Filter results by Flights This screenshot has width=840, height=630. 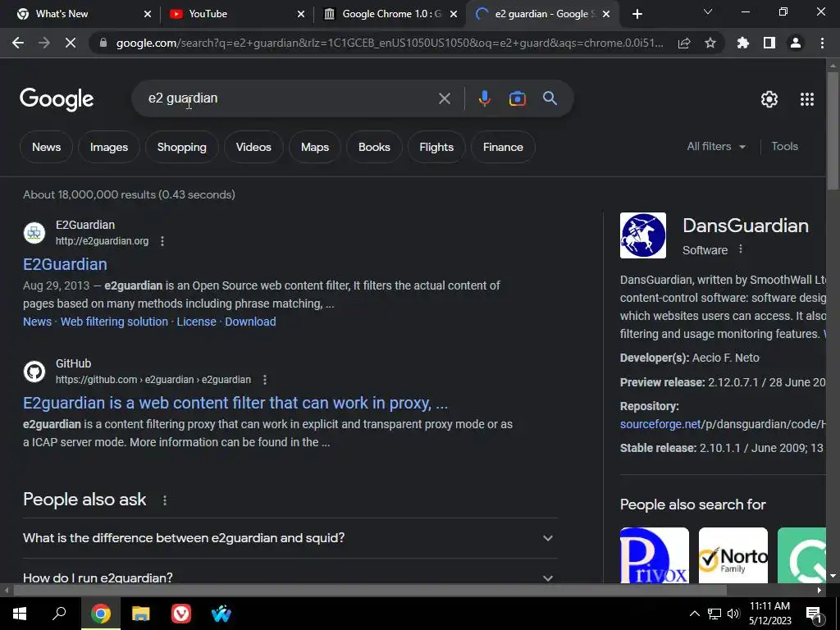(436, 147)
